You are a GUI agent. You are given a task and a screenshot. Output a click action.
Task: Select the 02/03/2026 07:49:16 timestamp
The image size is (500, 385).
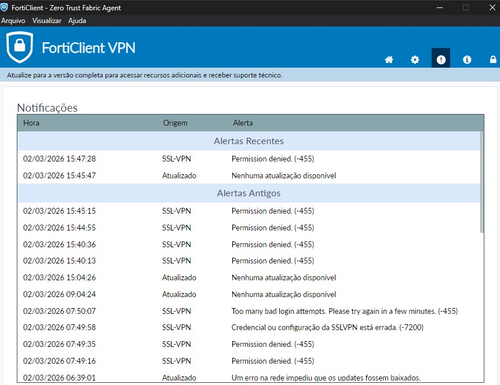(59, 361)
